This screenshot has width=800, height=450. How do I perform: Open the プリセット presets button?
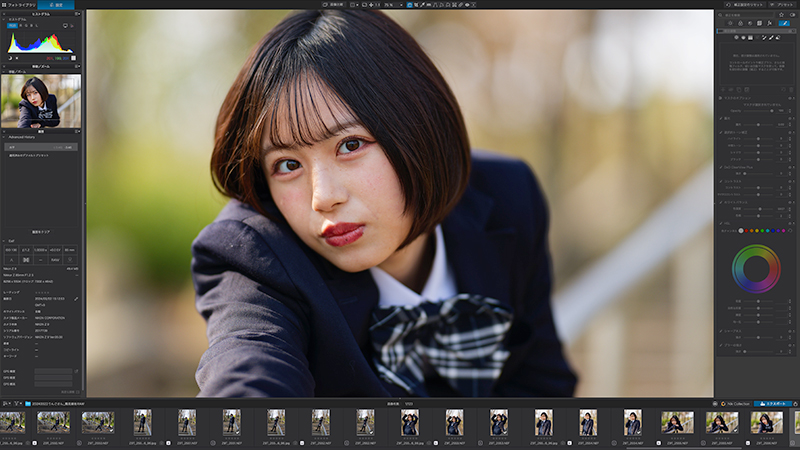click(x=782, y=5)
